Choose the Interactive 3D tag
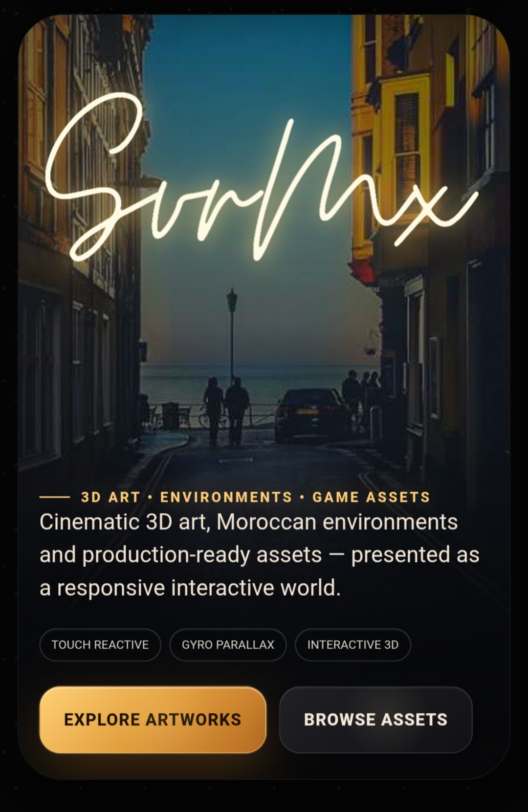 [352, 644]
